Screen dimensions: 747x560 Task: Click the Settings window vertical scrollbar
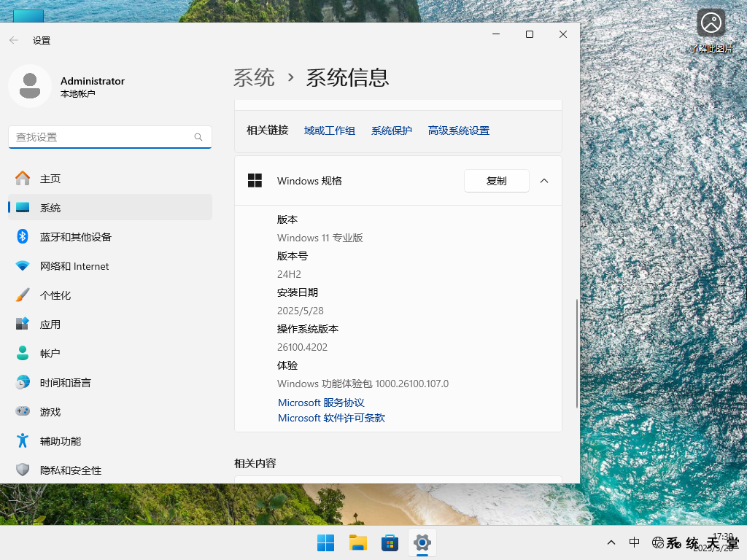point(577,354)
